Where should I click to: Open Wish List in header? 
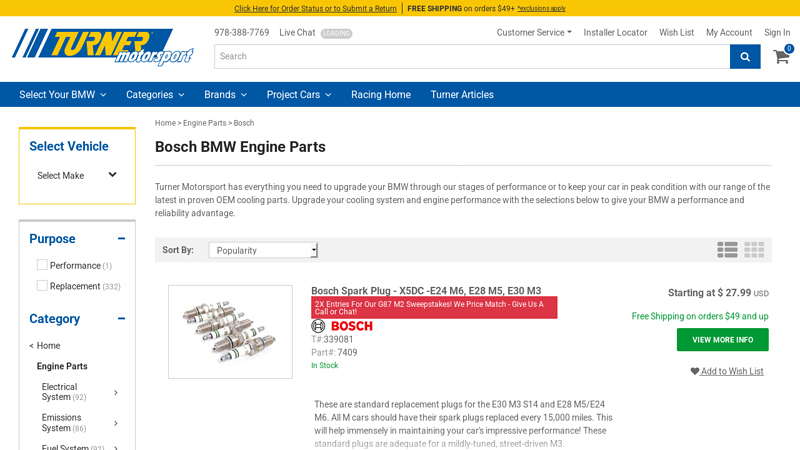click(x=676, y=33)
